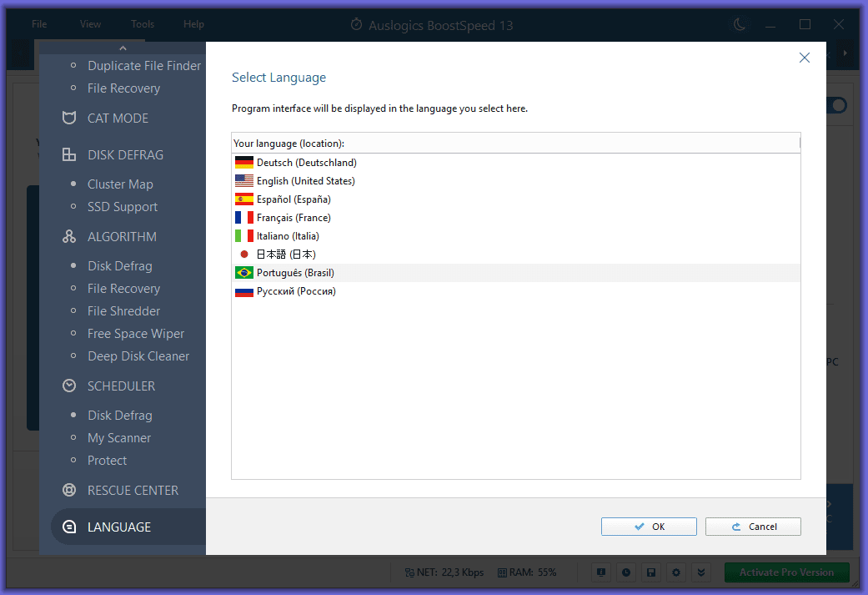Click the Japanese flag red dot icon

pos(244,255)
